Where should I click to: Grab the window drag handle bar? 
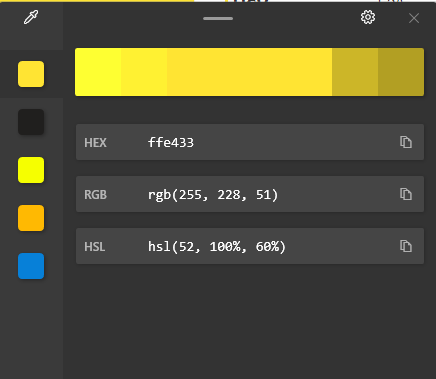click(x=218, y=18)
